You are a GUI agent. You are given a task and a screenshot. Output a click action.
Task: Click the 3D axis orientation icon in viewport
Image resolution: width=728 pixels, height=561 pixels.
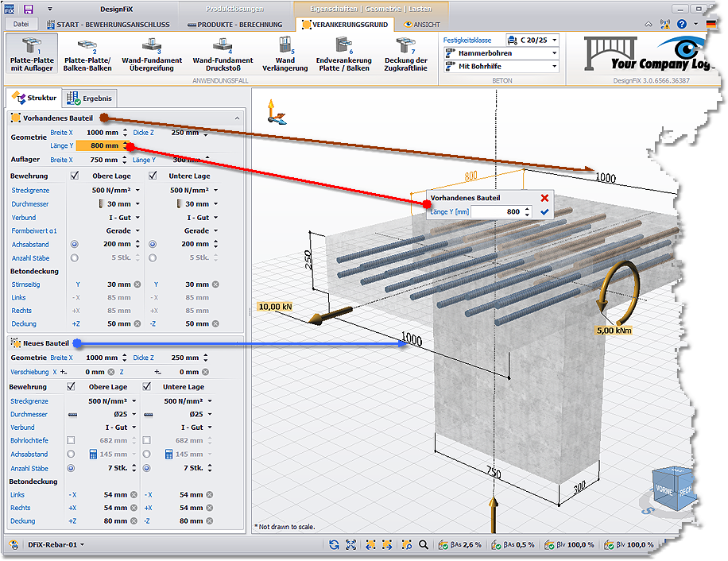click(276, 112)
